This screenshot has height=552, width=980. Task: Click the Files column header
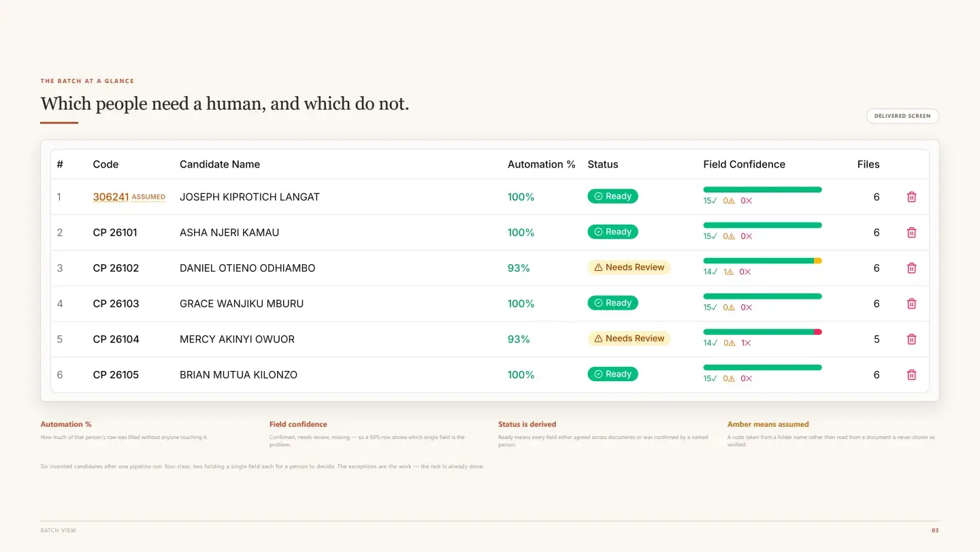pos(868,164)
